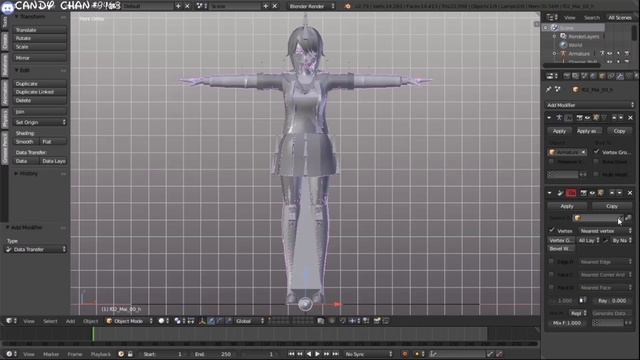Click Duplicate Linked in the Edit panel
This screenshot has width=640, height=360.
pyautogui.click(x=40, y=92)
